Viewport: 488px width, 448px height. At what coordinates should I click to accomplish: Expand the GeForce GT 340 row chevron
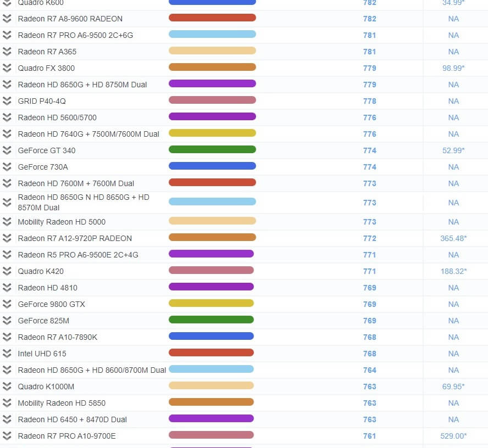7,150
